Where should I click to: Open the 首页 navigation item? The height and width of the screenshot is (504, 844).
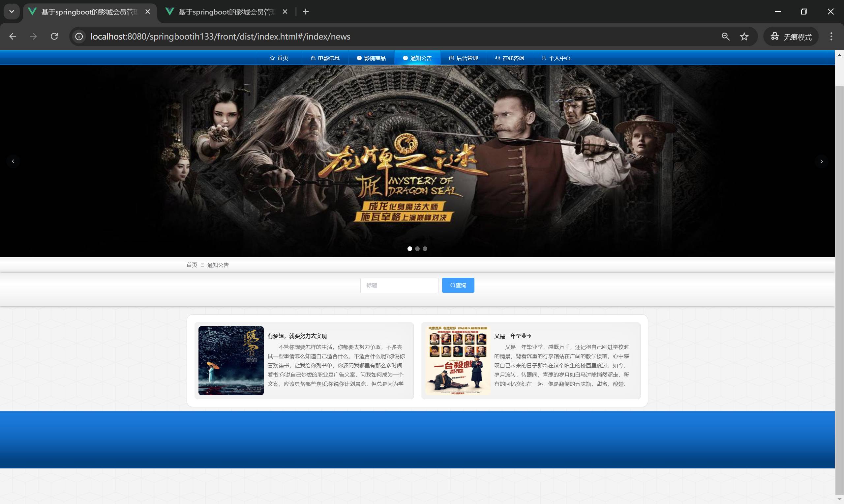279,58
